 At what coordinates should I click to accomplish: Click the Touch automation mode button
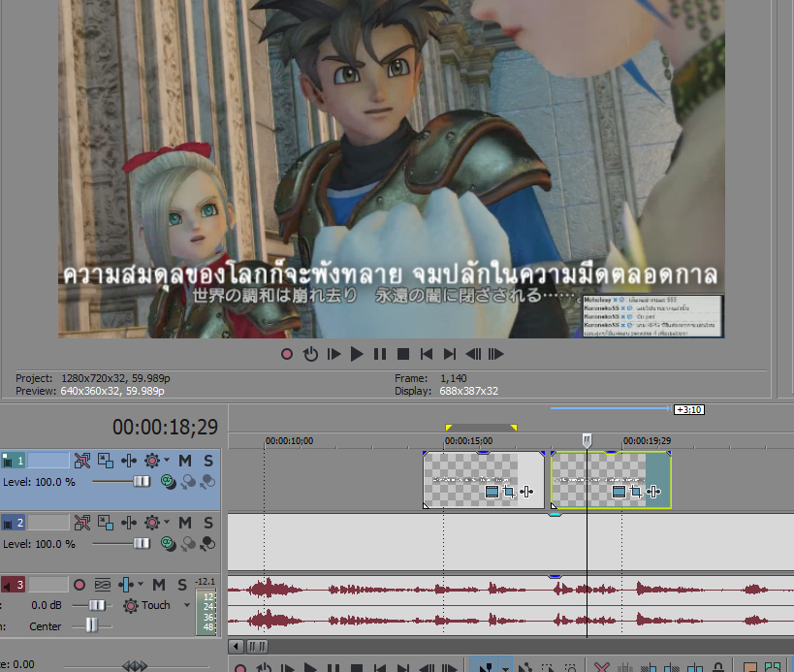146,605
